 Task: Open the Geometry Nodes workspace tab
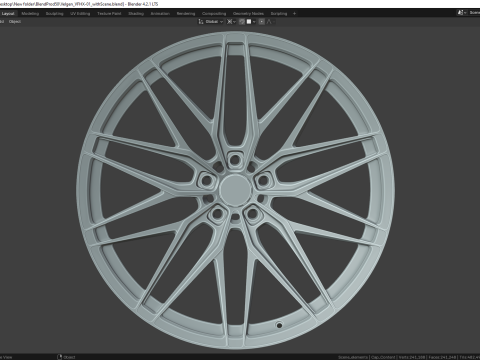tap(248, 14)
